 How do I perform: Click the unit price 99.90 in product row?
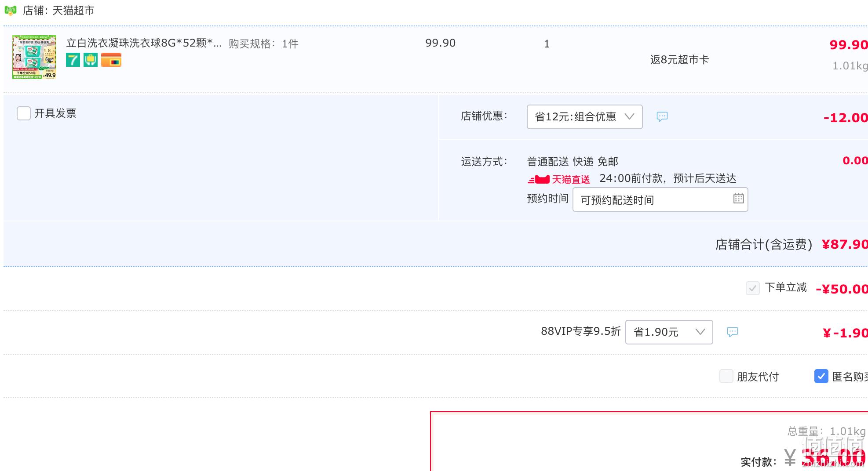440,43
